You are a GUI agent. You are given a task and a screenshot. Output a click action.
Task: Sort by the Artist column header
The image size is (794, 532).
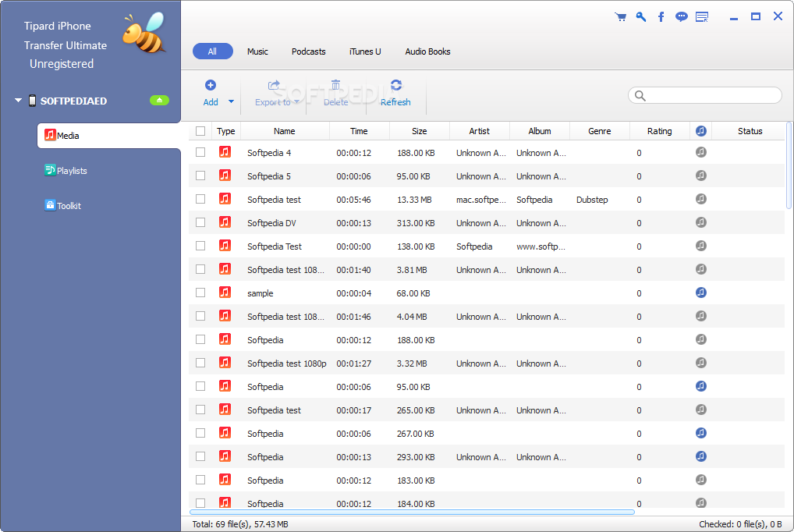[x=479, y=131]
